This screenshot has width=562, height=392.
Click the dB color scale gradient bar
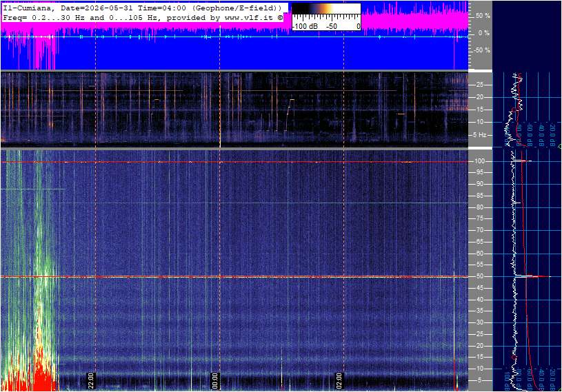tap(326, 9)
